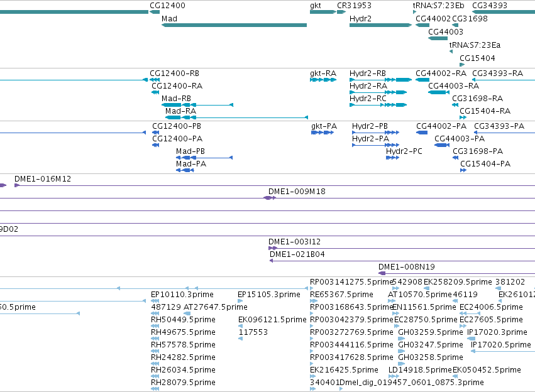Click the Mad-RB transcript glyph

[x=197, y=105]
